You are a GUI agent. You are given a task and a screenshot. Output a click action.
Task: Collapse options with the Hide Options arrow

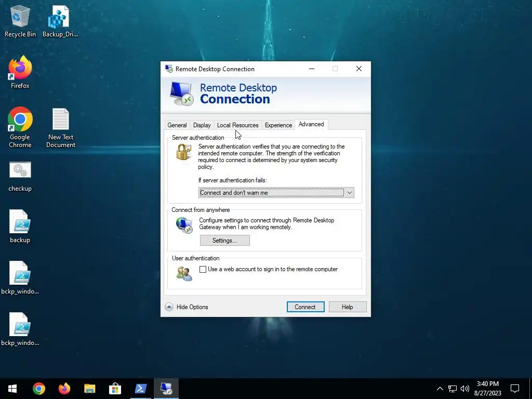click(x=169, y=307)
